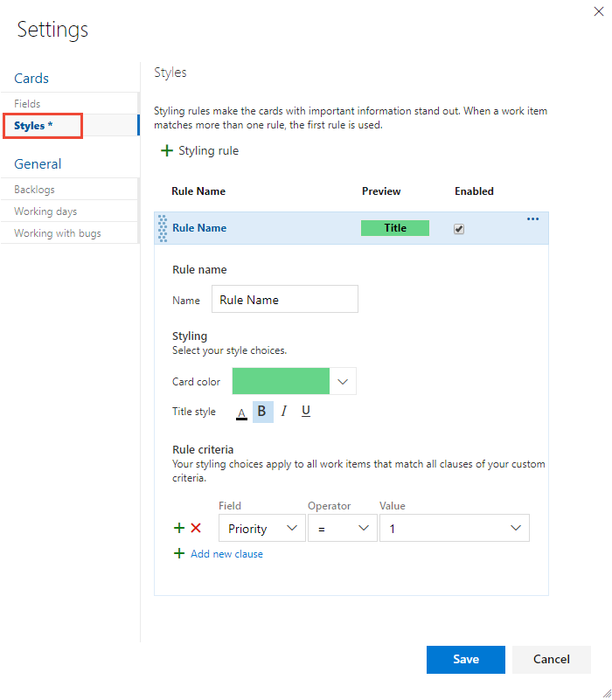Open the Priority field dropdown

pos(261,528)
